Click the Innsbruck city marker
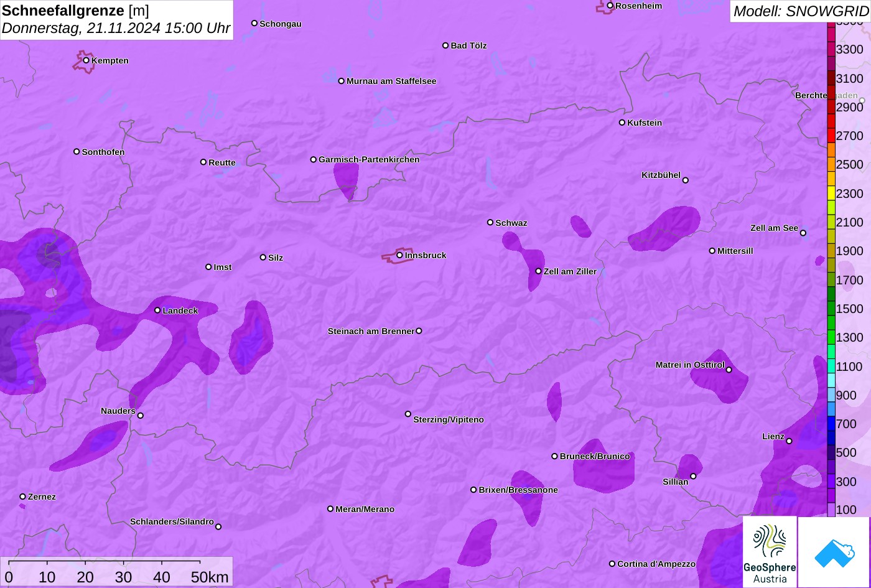The height and width of the screenshot is (588, 871). [x=399, y=255]
